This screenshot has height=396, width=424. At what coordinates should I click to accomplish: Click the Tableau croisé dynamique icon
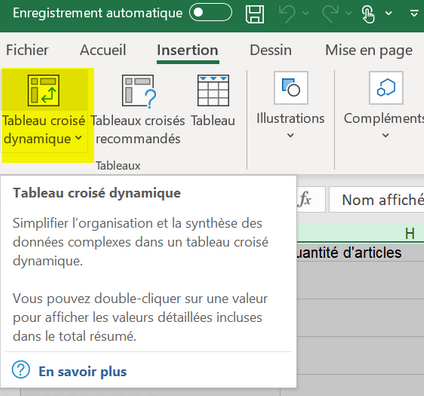coord(44,90)
